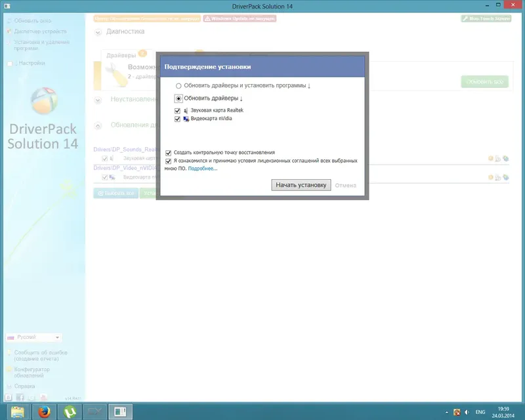This screenshot has height=420, width=525.
Task: Click the bulb icon beside report an error
Action: 9,352
